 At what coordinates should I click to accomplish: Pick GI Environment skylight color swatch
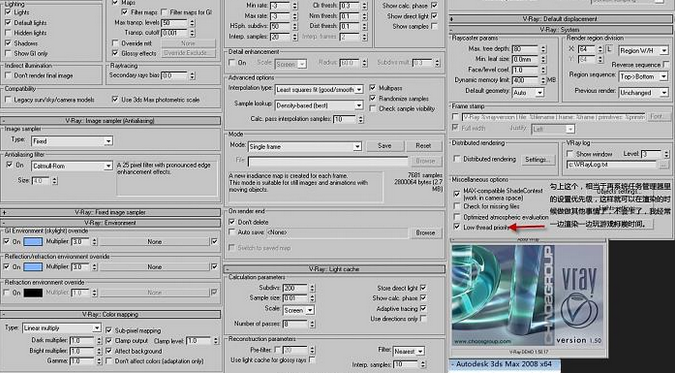[x=33, y=242]
